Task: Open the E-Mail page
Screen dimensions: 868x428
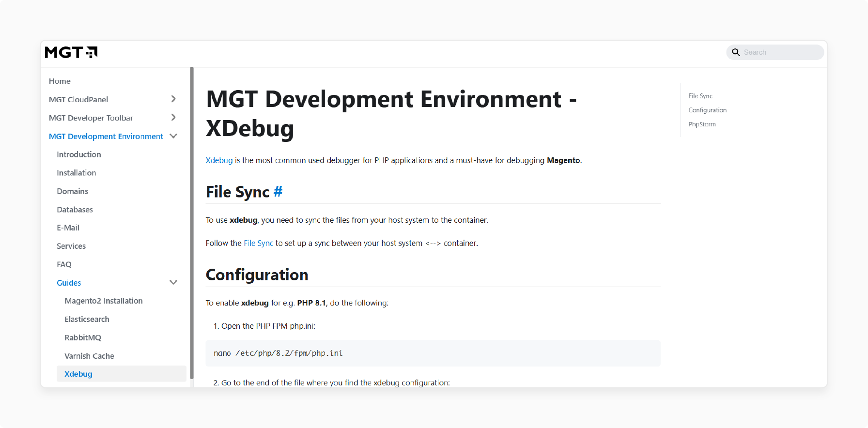Action: [68, 228]
